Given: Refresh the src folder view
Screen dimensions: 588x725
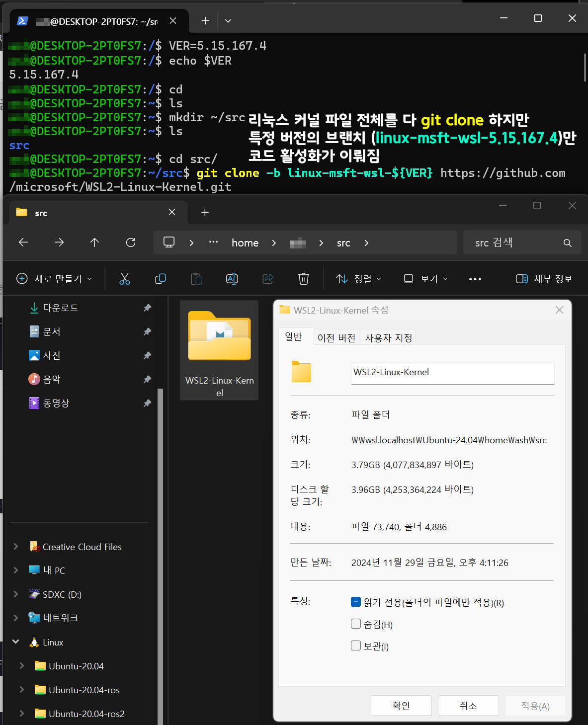Looking at the screenshot, I should [131, 242].
